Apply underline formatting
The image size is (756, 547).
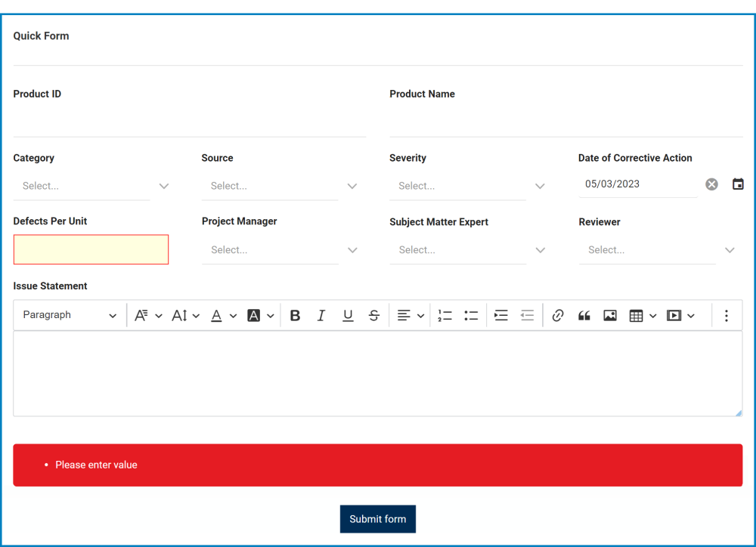pos(348,315)
